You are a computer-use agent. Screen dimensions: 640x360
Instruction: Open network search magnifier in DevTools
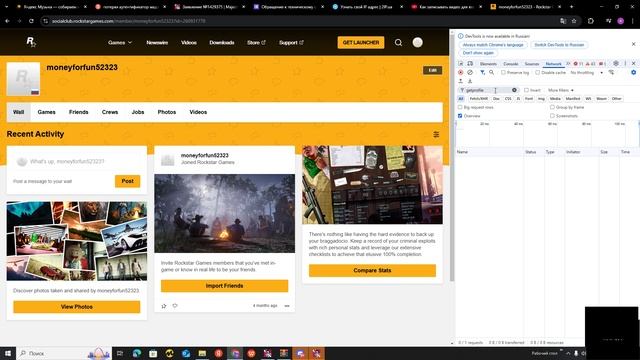pos(492,72)
